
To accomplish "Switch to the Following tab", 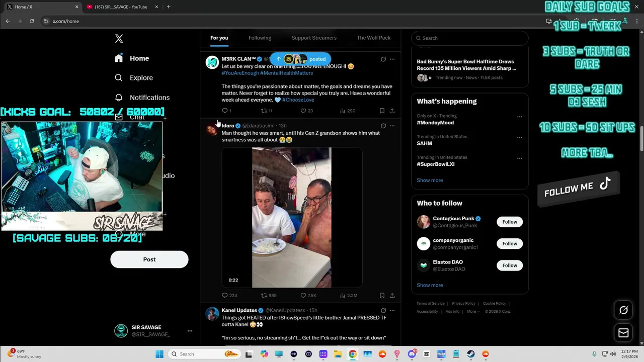I will (x=260, y=38).
